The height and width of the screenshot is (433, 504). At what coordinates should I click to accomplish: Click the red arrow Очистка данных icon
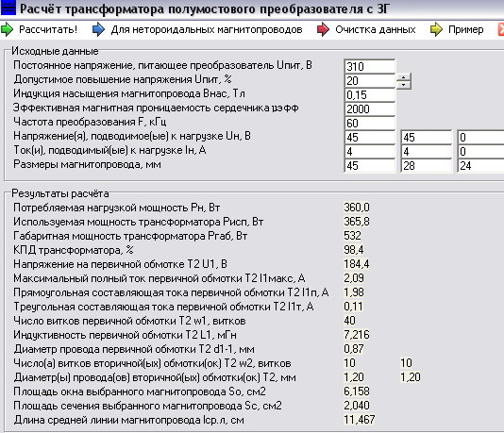[323, 29]
